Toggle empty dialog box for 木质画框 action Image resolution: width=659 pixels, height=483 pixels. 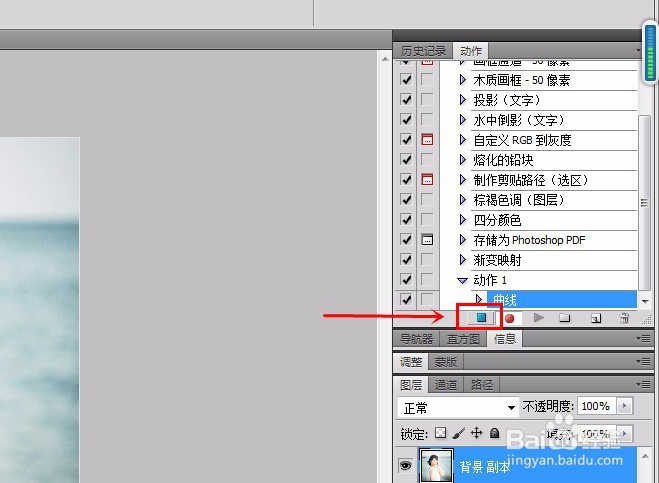(x=427, y=79)
